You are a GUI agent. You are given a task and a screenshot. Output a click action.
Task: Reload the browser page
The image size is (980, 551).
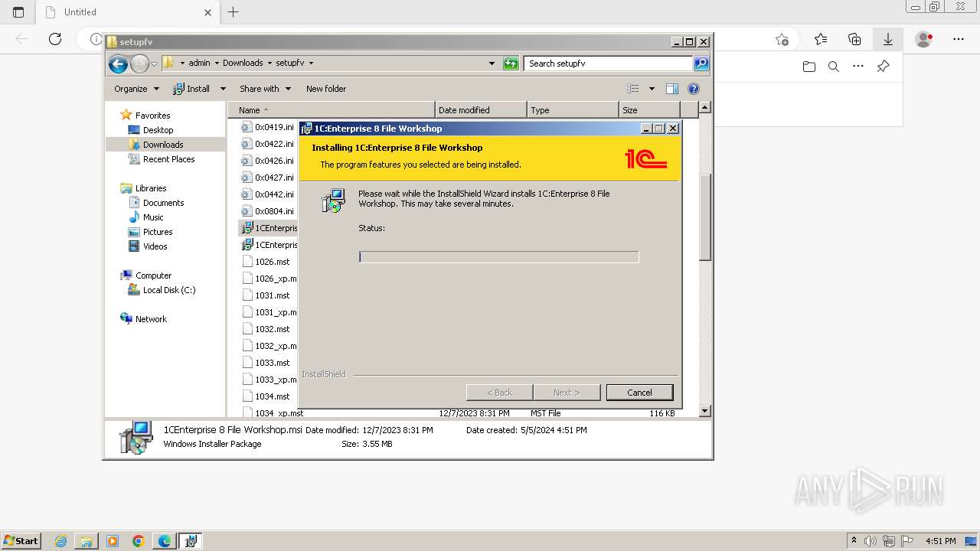pos(55,39)
